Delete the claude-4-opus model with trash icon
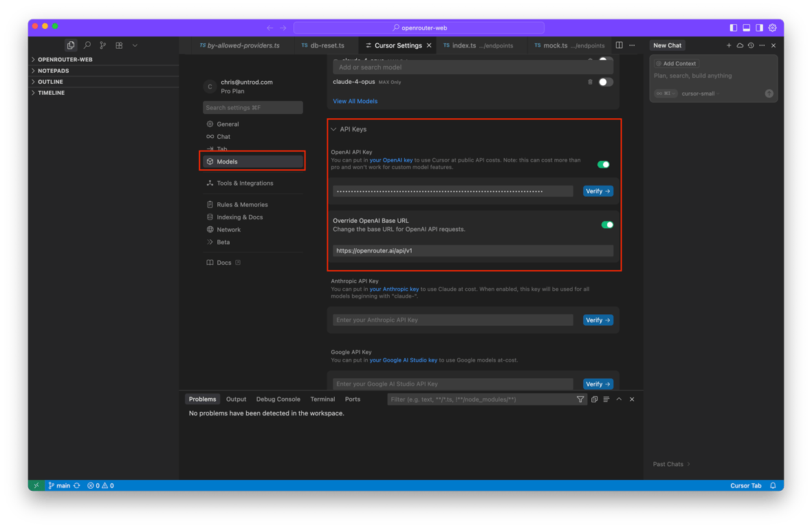812x528 pixels. click(590, 82)
